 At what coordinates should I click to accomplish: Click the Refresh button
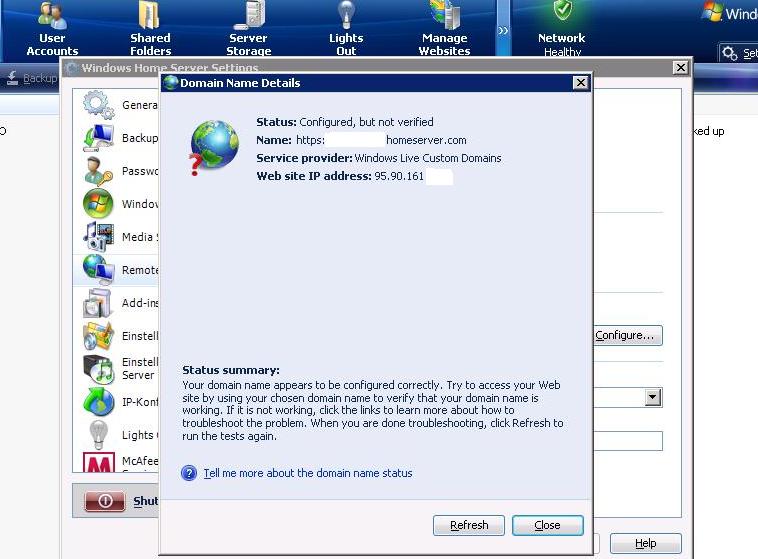(468, 525)
